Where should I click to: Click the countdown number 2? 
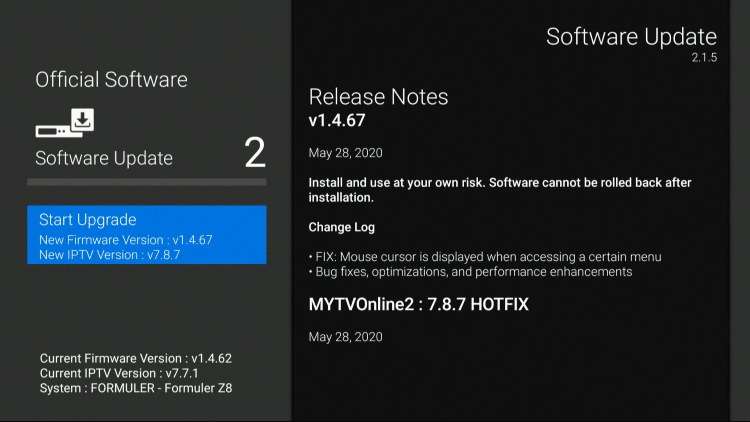[x=255, y=153]
